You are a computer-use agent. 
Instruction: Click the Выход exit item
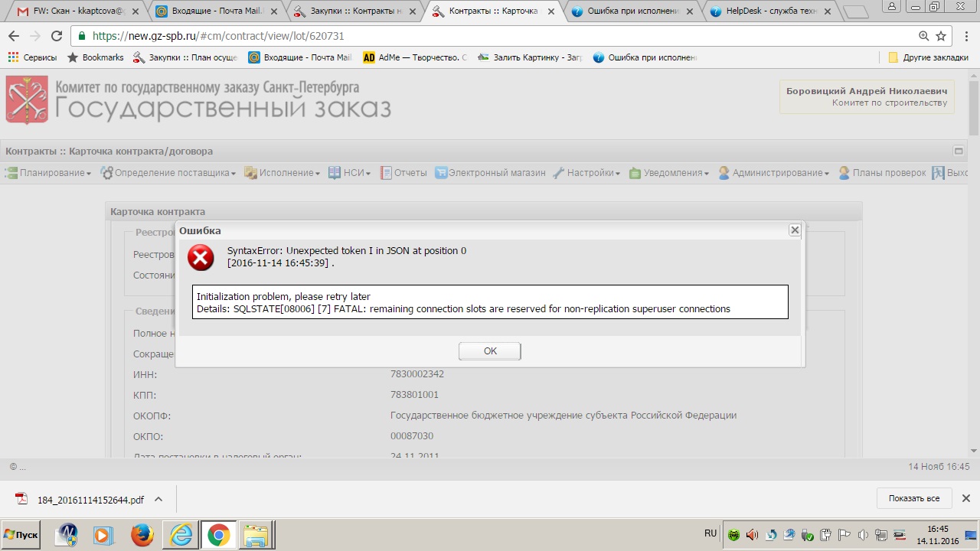click(951, 173)
